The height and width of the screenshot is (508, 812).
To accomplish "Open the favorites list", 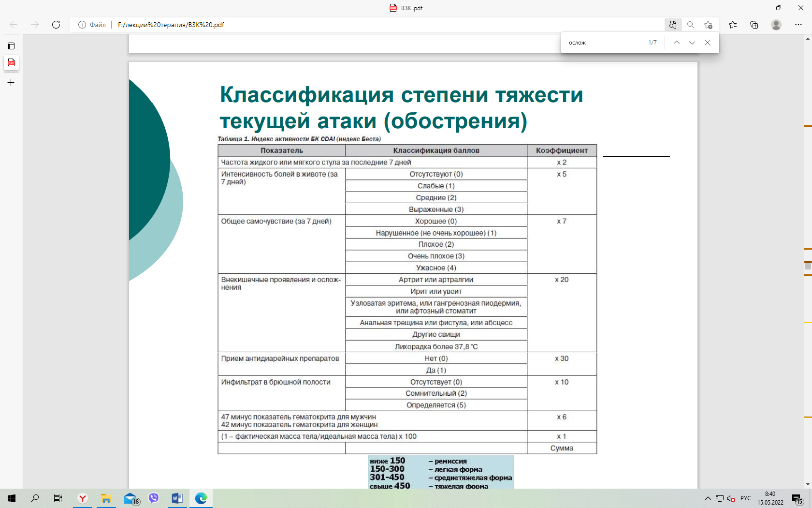I will 733,25.
